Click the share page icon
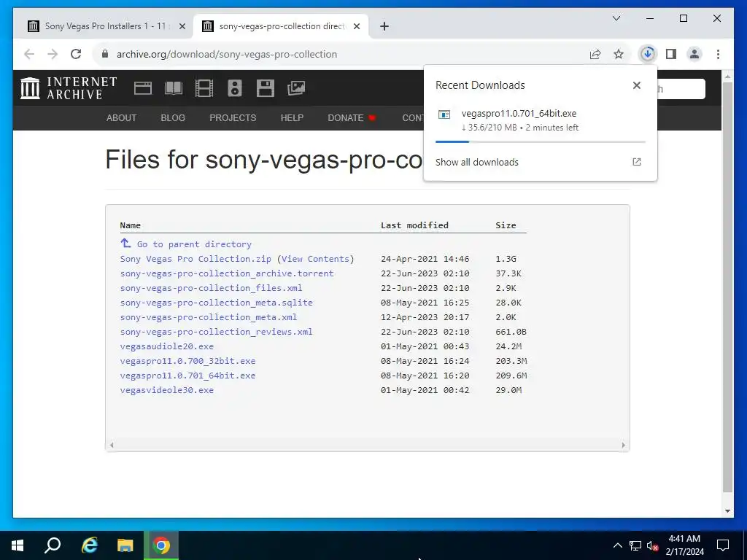 [595, 54]
